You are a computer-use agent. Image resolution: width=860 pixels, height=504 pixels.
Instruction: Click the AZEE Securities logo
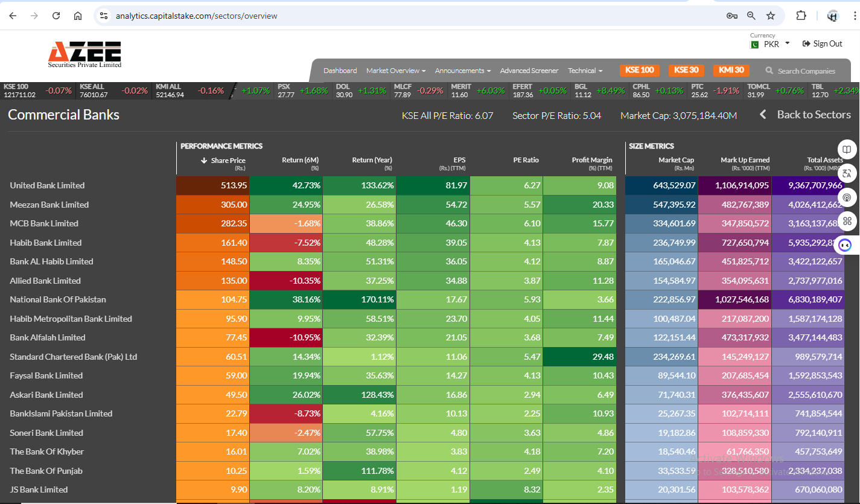click(x=85, y=55)
